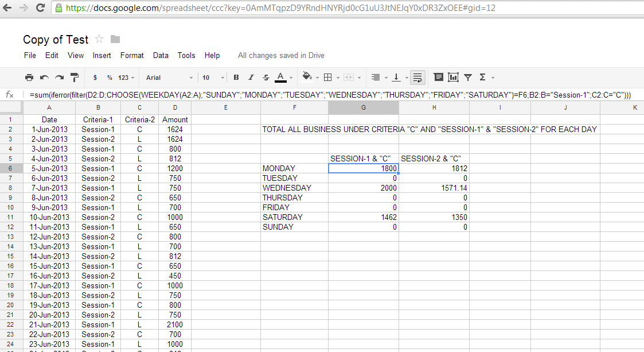644x352 pixels.
Task: Click the Redo icon
Action: (58, 77)
